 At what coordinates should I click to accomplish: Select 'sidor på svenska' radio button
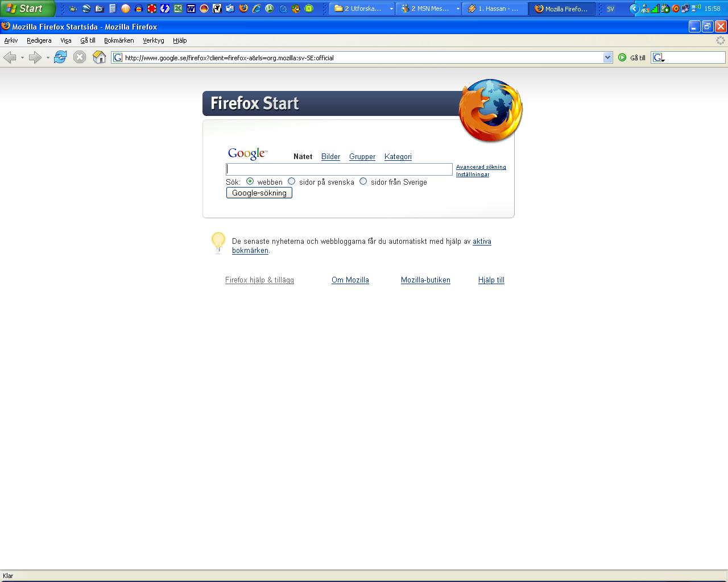pyautogui.click(x=291, y=181)
